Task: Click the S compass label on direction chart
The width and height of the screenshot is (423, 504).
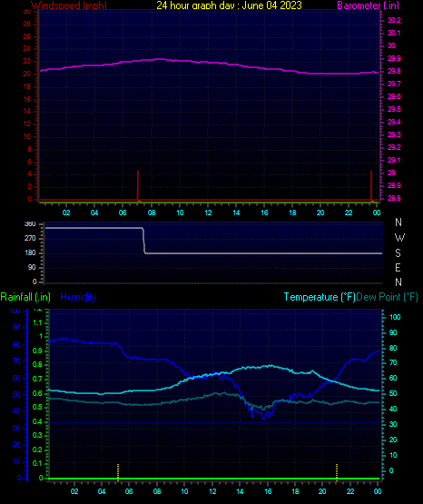Action: click(x=398, y=253)
